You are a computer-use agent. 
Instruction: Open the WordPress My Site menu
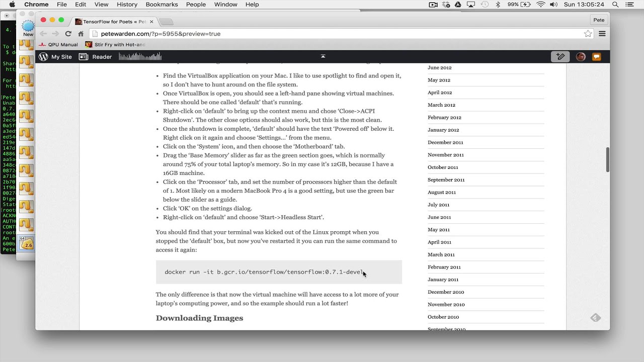coord(56,57)
